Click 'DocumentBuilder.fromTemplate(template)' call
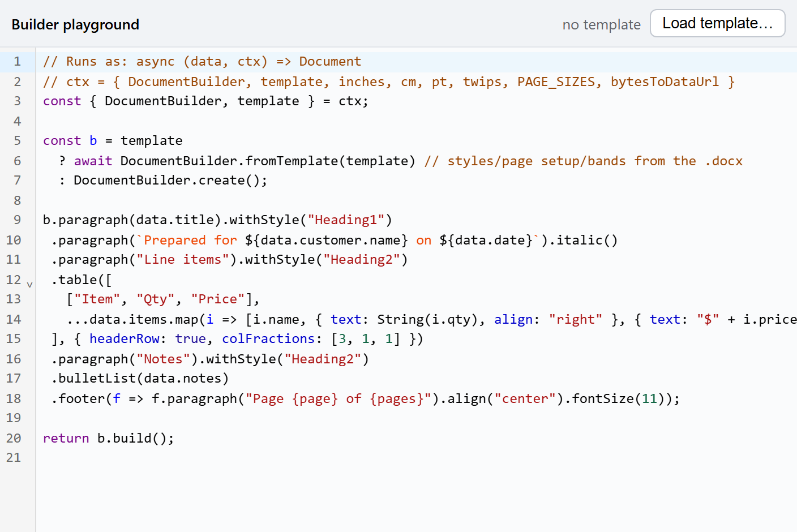 click(x=268, y=161)
